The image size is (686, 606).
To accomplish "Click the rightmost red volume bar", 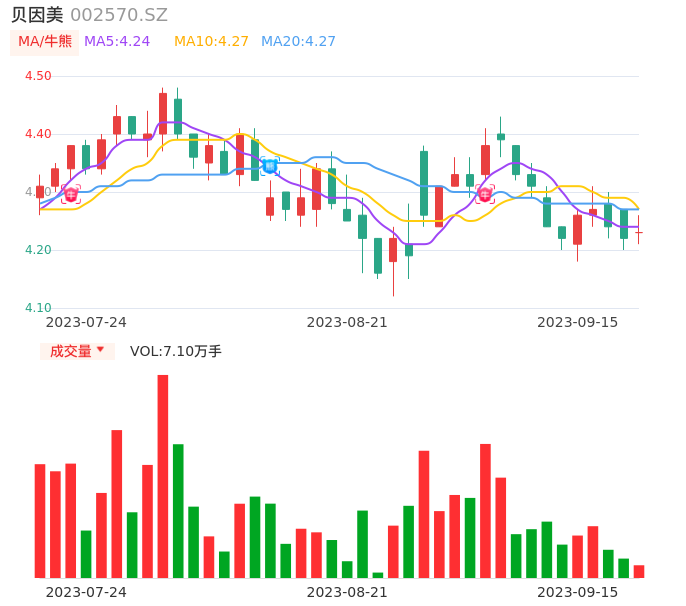I will 639,571.
